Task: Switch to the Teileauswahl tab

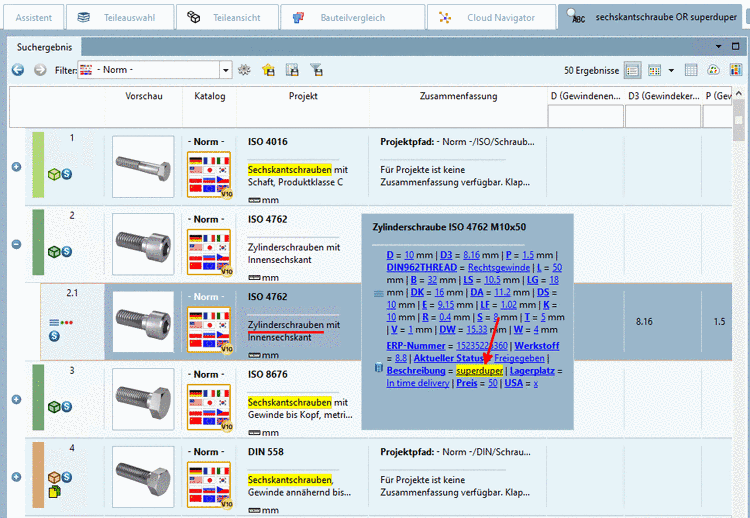Action: tap(120, 18)
